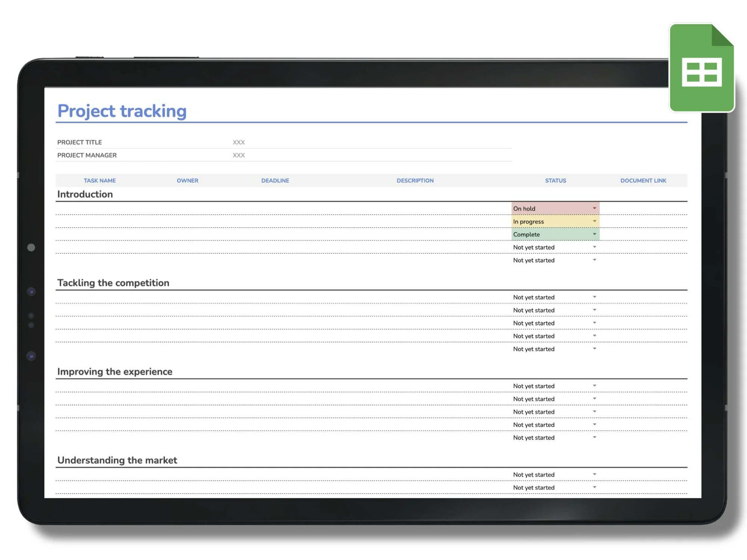Open the 'In progress' status dropdown

coord(594,221)
